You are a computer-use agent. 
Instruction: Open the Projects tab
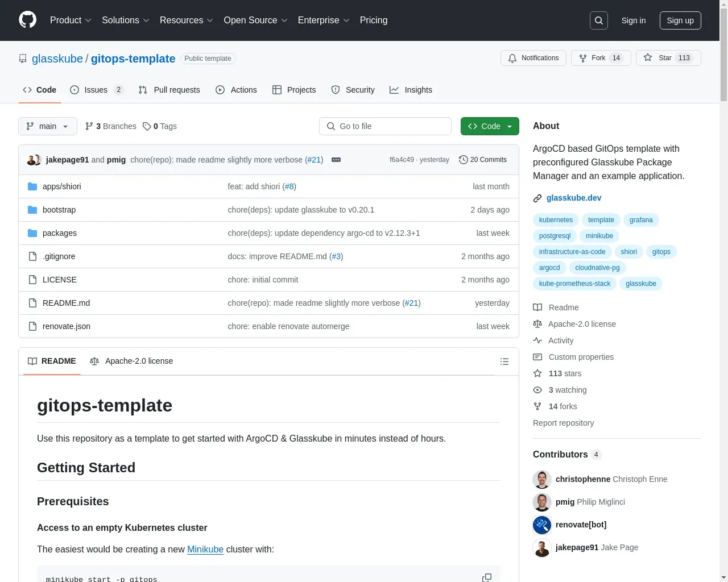click(x=294, y=90)
